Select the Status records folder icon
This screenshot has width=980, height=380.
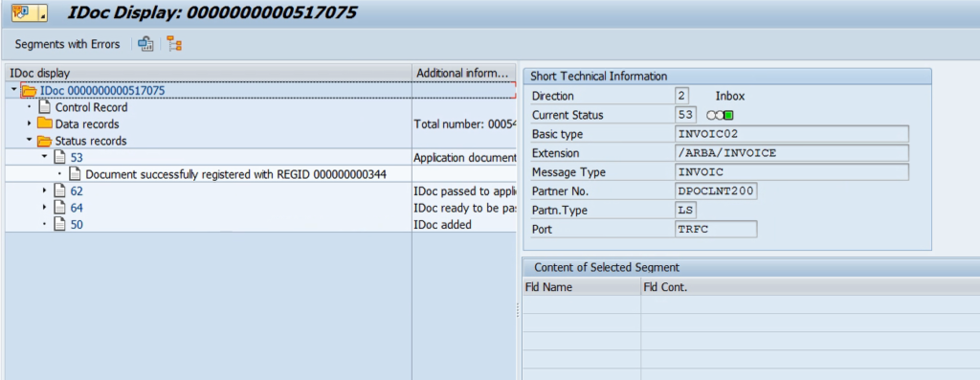tap(44, 141)
